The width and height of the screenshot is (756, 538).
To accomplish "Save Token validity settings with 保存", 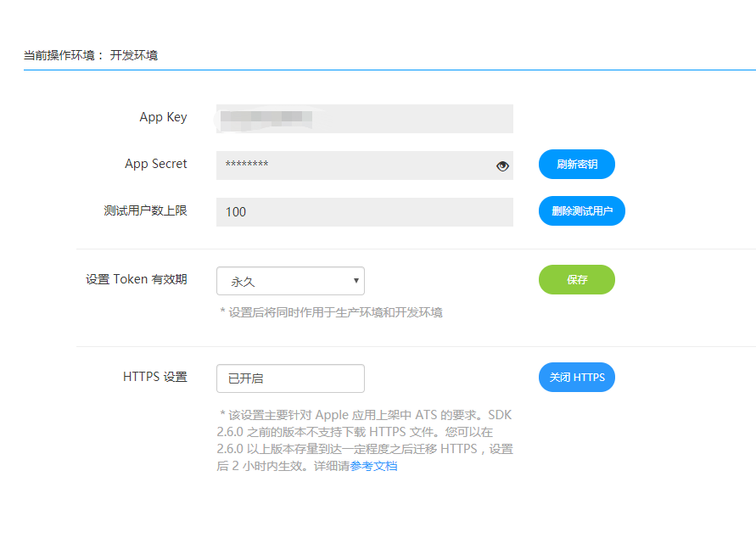I will (x=576, y=279).
